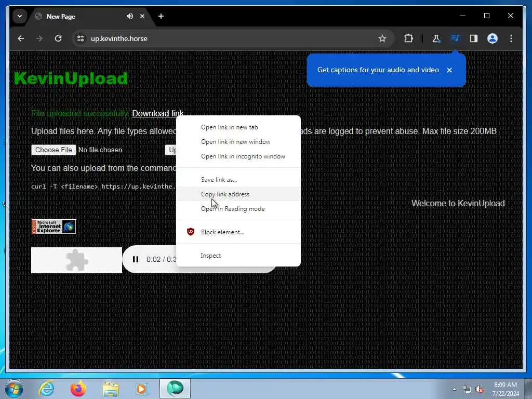The width and height of the screenshot is (532, 399).
Task: Open the Chrome three-dot menu
Action: pos(511,38)
